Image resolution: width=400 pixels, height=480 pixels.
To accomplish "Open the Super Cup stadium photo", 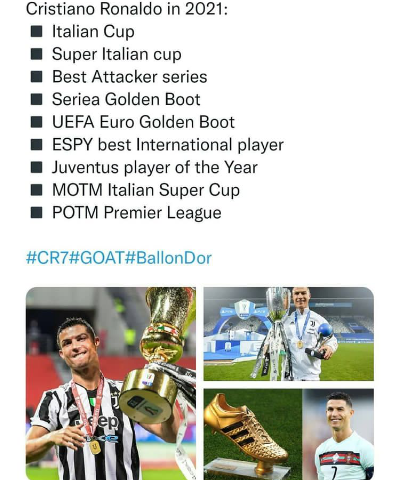I will pyautogui.click(x=289, y=334).
